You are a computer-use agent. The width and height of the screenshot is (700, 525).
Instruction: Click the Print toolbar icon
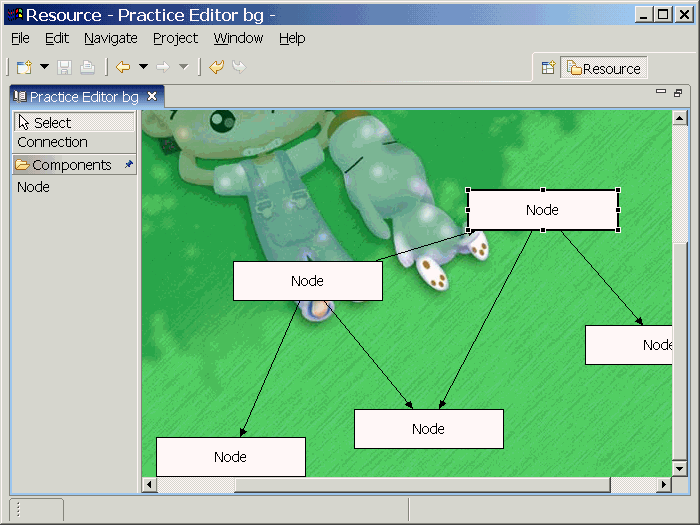[x=87, y=68]
